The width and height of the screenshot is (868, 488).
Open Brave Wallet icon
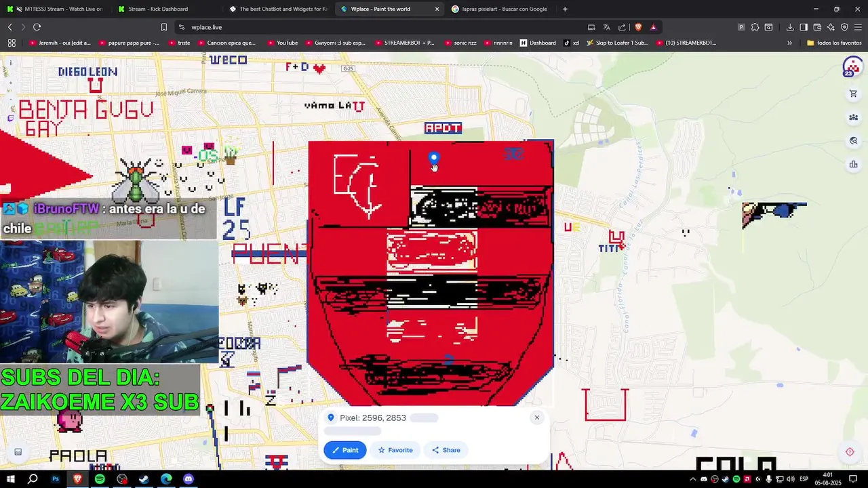(817, 27)
